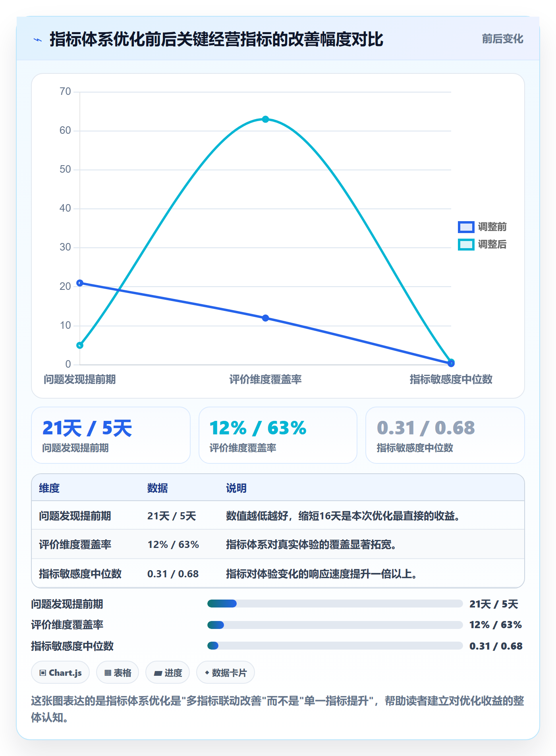
Task: Click the 评价维度覆盖率 progress bar
Action: click(335, 625)
